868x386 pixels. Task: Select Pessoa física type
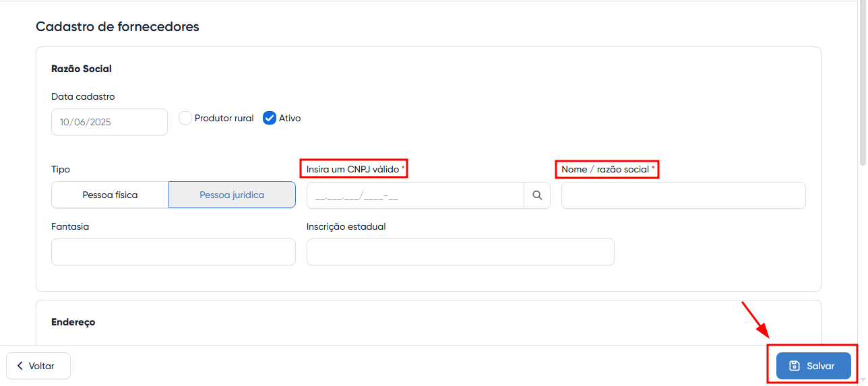110,195
